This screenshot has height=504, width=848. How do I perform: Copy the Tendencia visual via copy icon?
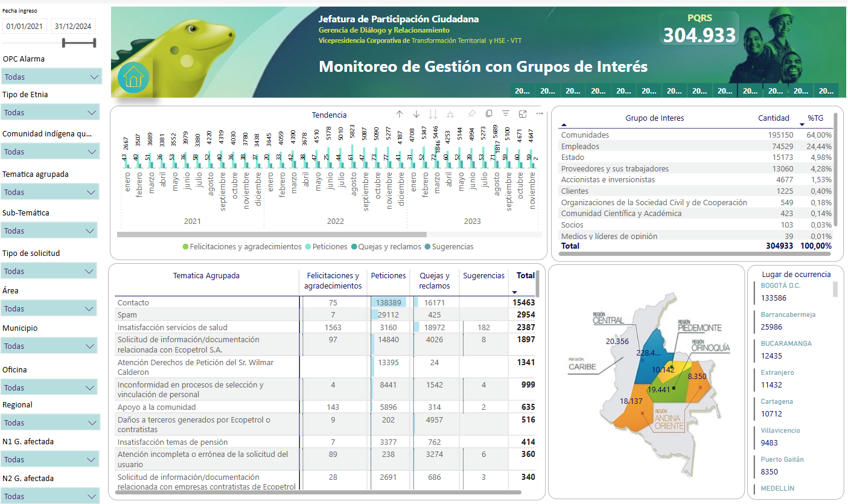coord(489,114)
